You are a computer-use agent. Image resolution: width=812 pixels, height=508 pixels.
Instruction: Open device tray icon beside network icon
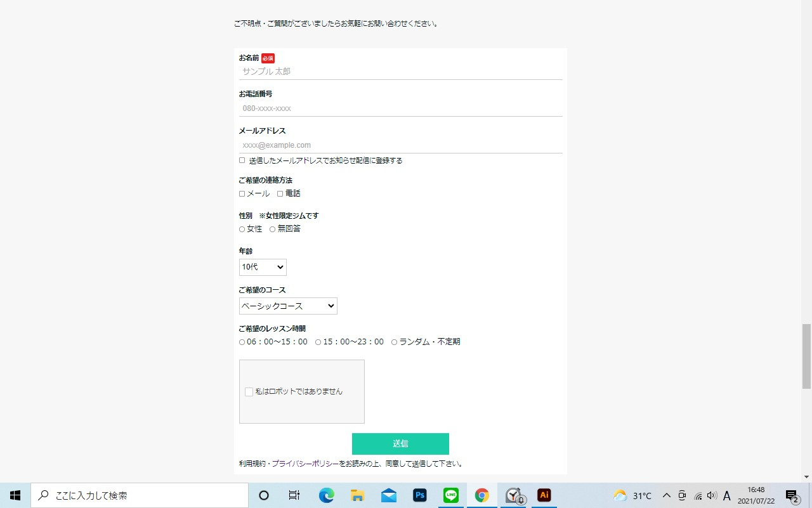coord(682,495)
